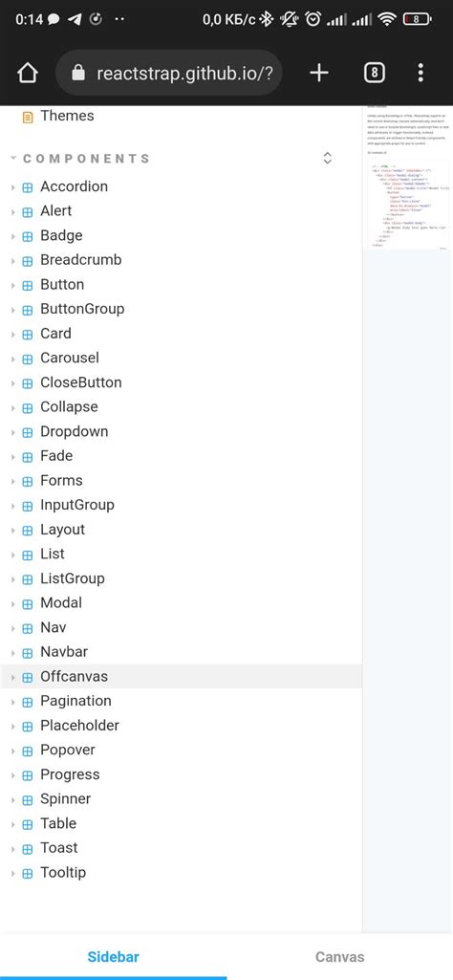453x980 pixels.
Task: Switch to the Canvas tab
Action: 339,957
